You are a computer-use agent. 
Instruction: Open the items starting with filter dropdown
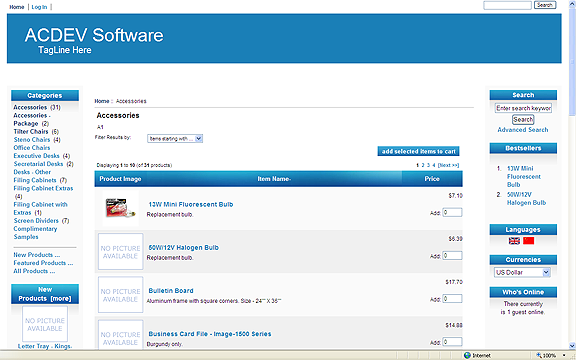click(x=175, y=138)
